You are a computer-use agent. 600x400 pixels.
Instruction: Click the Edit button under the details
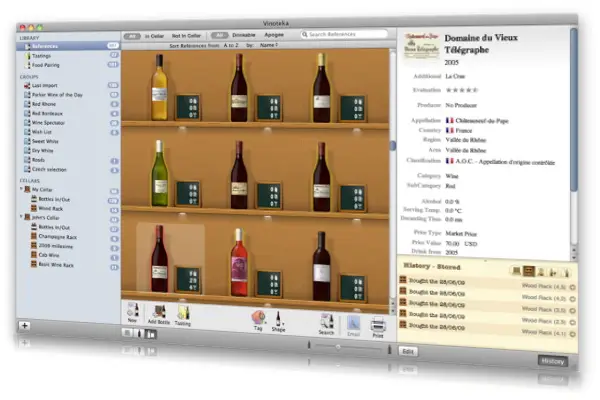pyautogui.click(x=408, y=351)
